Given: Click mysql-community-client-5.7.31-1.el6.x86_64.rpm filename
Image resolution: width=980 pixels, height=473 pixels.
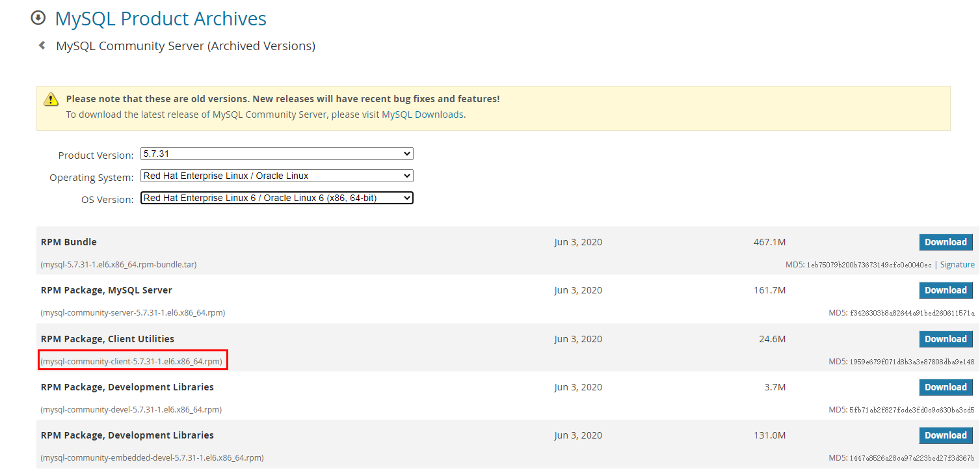Looking at the screenshot, I should point(132,361).
